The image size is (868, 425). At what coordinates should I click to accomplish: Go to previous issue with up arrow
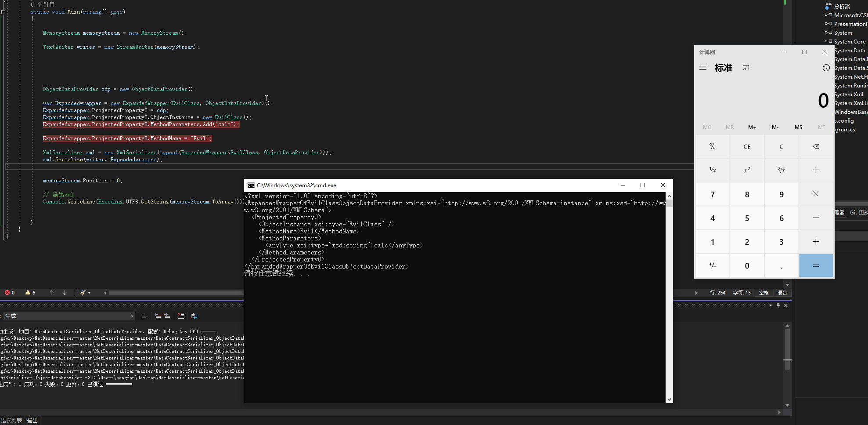click(x=52, y=293)
